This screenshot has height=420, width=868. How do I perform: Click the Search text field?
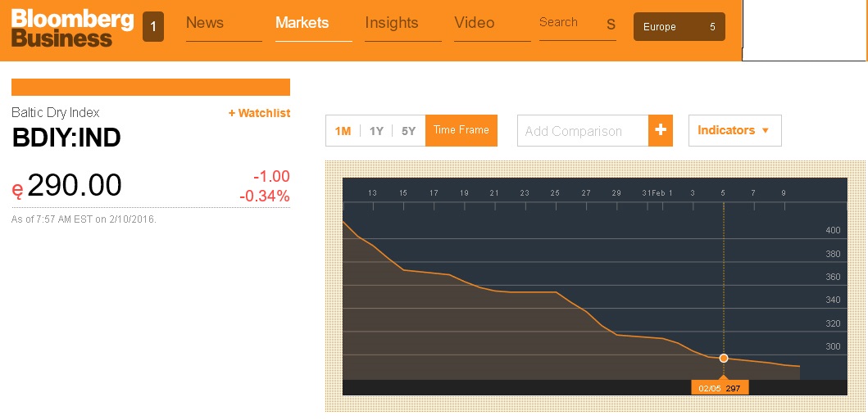[566, 23]
